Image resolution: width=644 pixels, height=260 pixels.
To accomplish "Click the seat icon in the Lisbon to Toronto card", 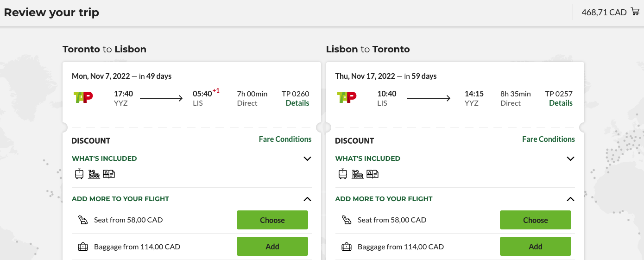I will (x=347, y=220).
